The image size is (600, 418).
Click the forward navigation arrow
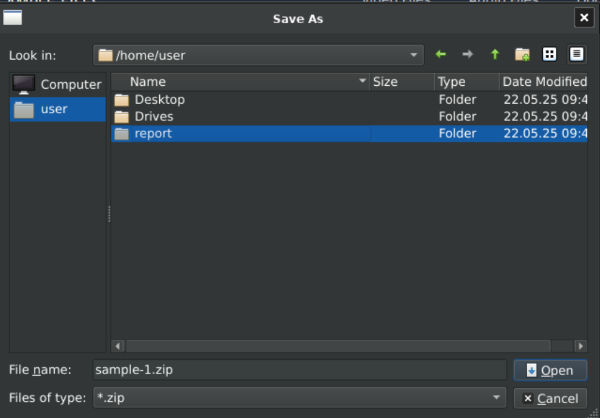(467, 55)
